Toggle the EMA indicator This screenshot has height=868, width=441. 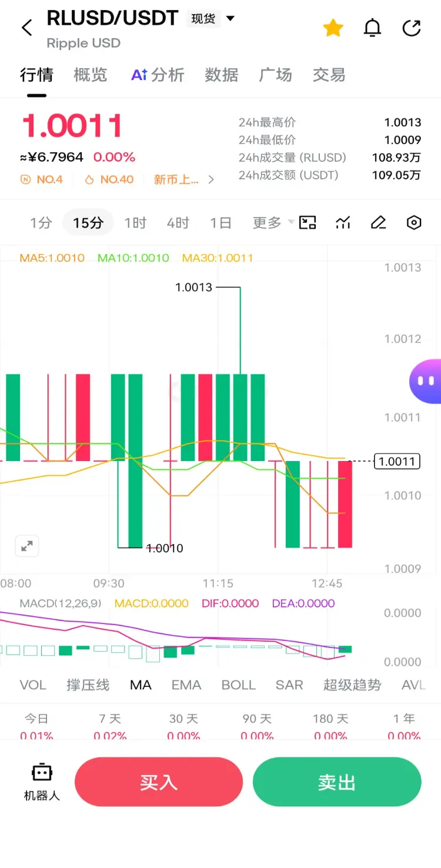pos(186,685)
